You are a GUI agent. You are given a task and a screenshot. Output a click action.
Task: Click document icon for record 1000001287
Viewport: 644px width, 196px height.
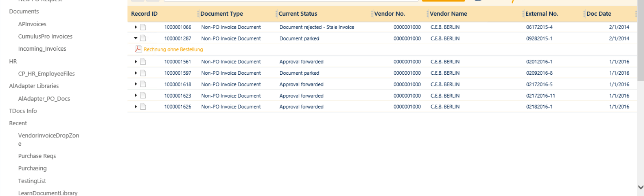click(x=143, y=38)
